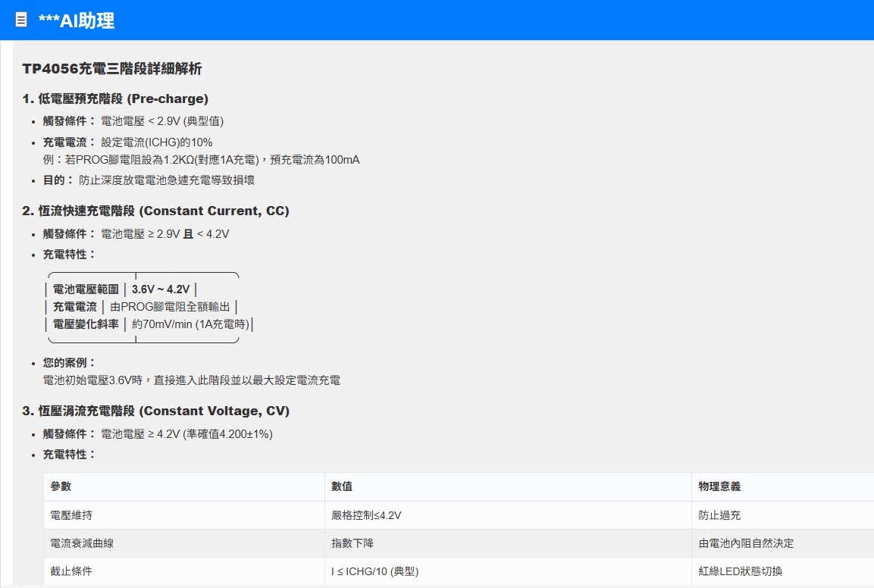
Task: Select the Constant Current, CC heading
Action: (155, 211)
